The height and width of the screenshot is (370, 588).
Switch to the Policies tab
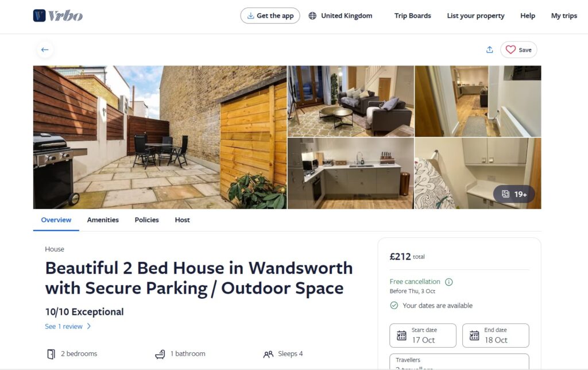point(146,220)
